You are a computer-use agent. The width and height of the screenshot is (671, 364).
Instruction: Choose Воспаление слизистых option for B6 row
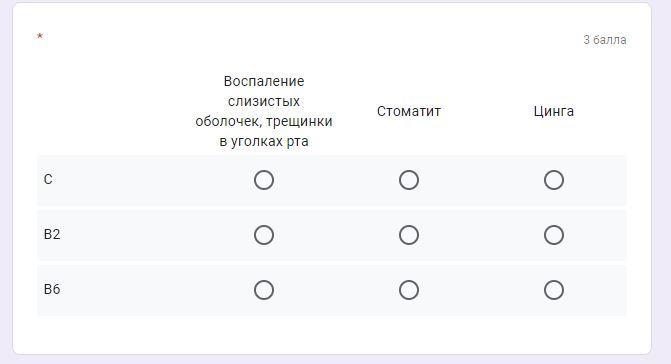pyautogui.click(x=264, y=290)
